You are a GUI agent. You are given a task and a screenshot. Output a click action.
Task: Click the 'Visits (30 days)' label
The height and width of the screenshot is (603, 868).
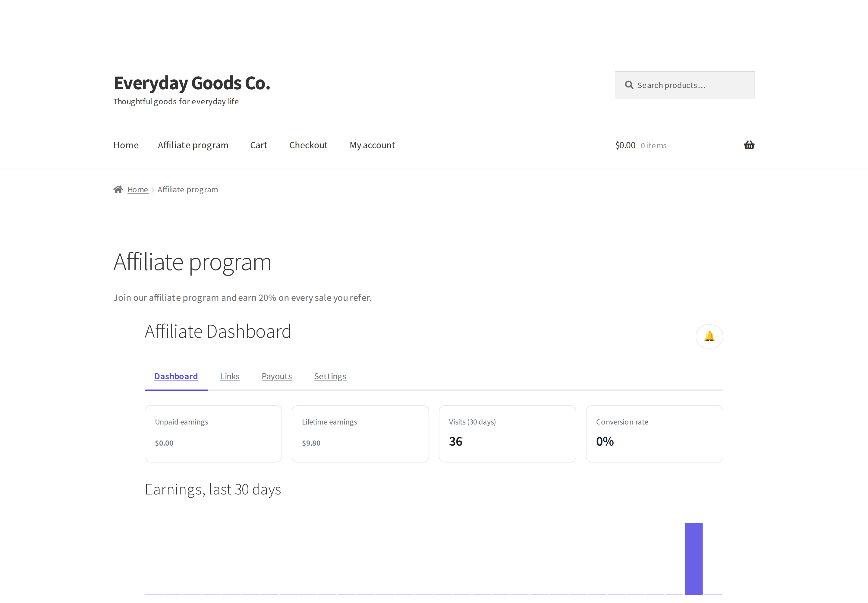[x=472, y=422]
